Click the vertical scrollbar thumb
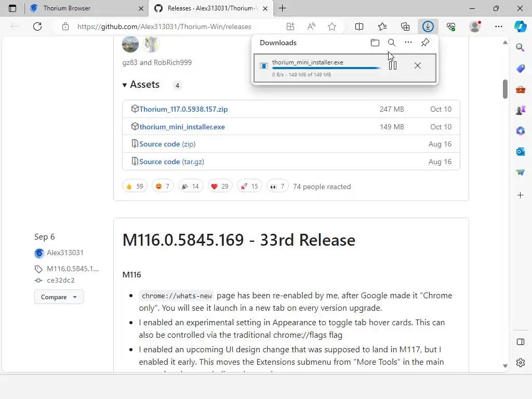The image size is (532, 399). coord(505,89)
